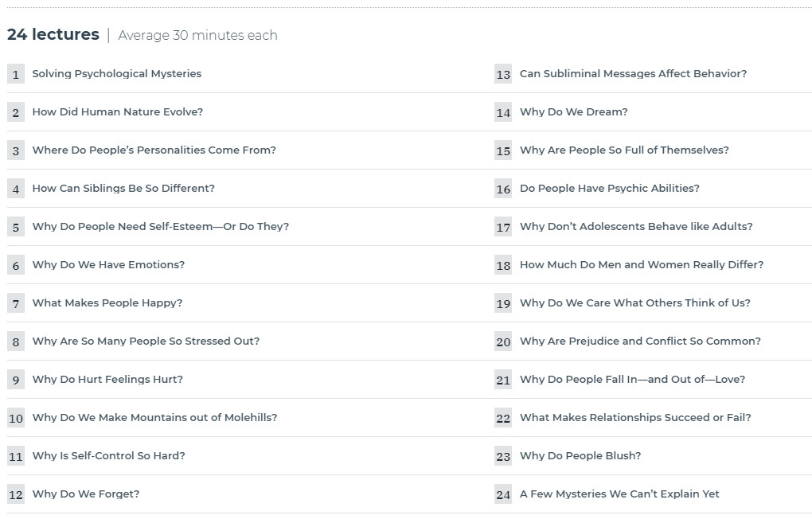Screen dimensions: 812x519
Task: Click the number 14 lecture badge
Action: point(503,112)
